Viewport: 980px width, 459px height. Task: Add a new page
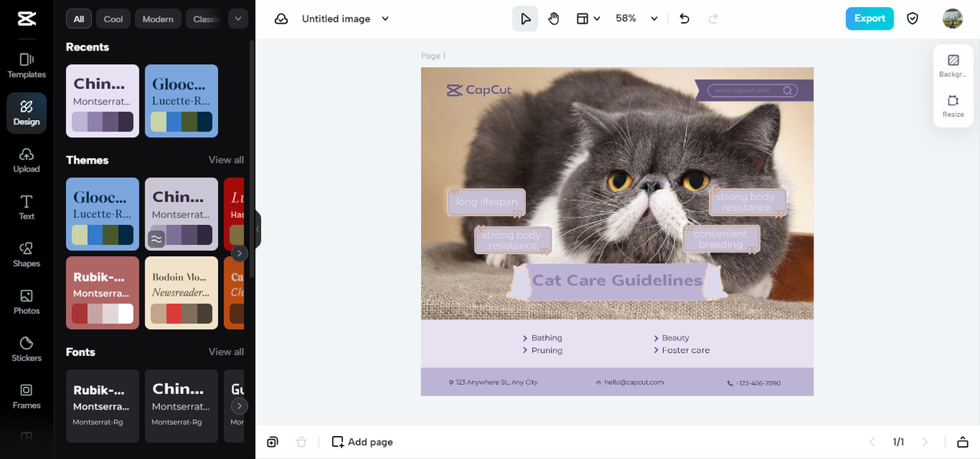pos(362,442)
